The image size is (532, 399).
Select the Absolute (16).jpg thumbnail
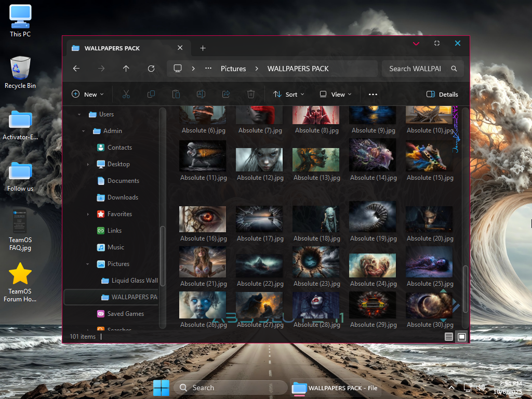point(203,220)
